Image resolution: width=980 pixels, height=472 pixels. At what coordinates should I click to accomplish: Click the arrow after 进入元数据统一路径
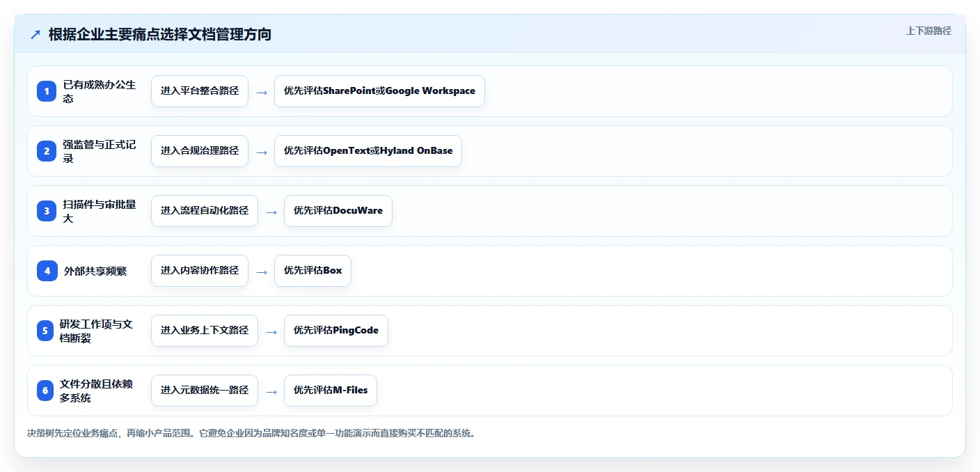point(271,391)
